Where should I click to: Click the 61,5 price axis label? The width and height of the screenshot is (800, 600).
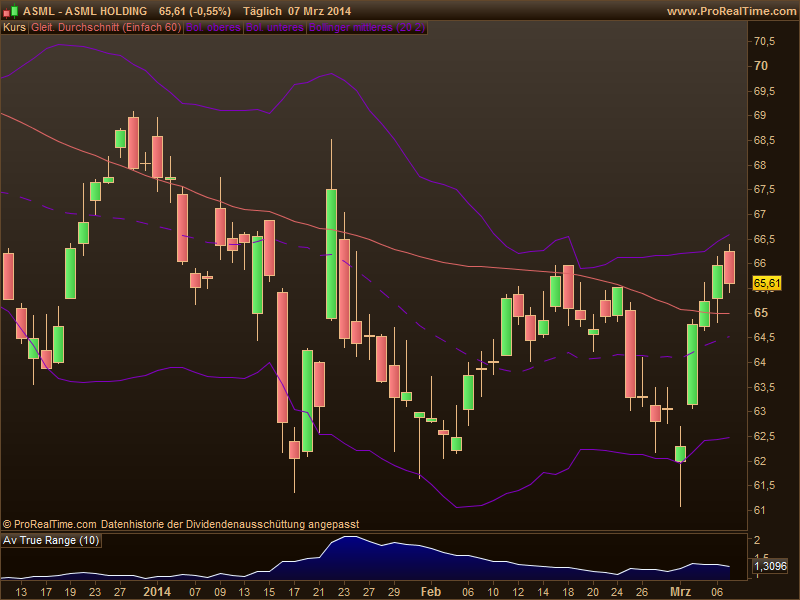tap(764, 485)
